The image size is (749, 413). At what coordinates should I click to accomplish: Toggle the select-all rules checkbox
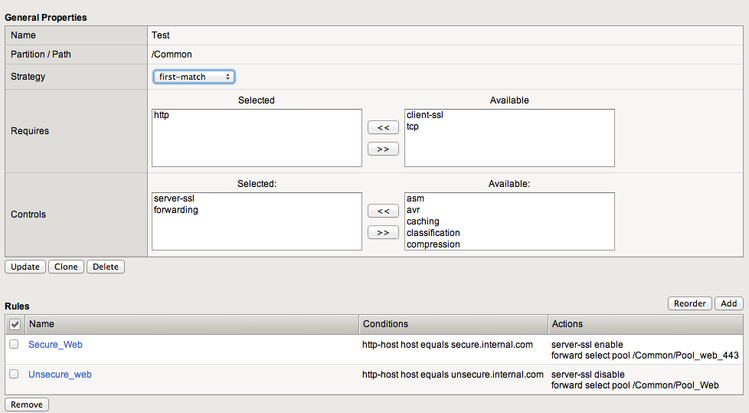[14, 324]
